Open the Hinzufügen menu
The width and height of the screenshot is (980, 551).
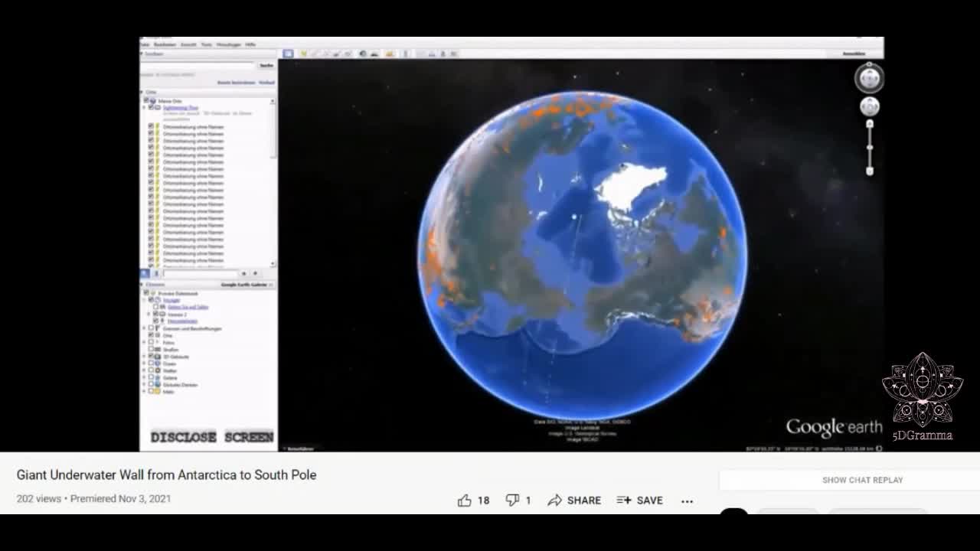(229, 44)
